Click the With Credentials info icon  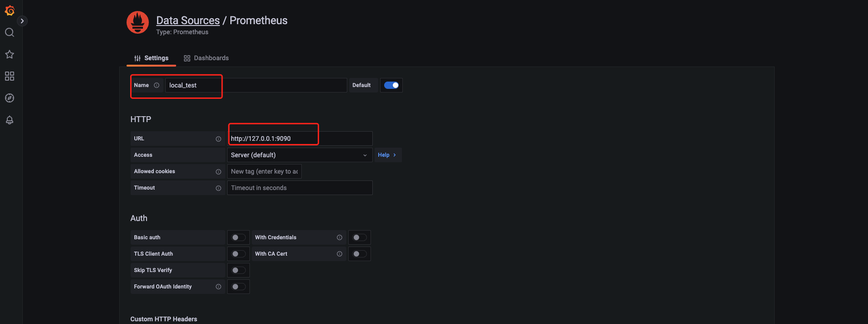340,237
